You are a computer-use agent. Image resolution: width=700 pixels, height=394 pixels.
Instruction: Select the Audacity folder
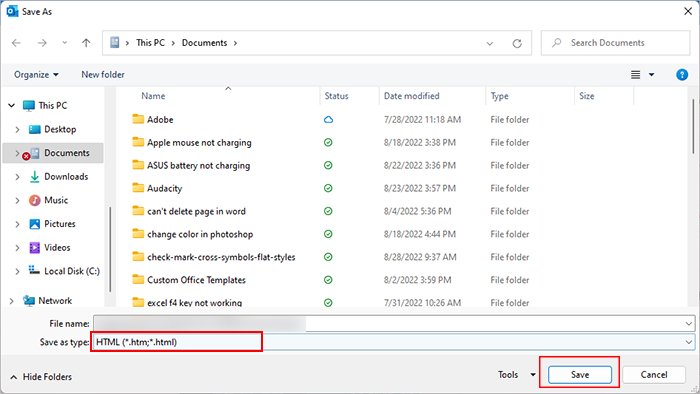coord(164,188)
